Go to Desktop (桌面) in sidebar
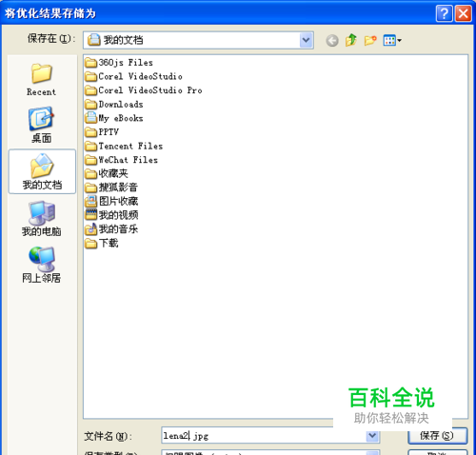This screenshot has height=455, width=476. tap(42, 125)
